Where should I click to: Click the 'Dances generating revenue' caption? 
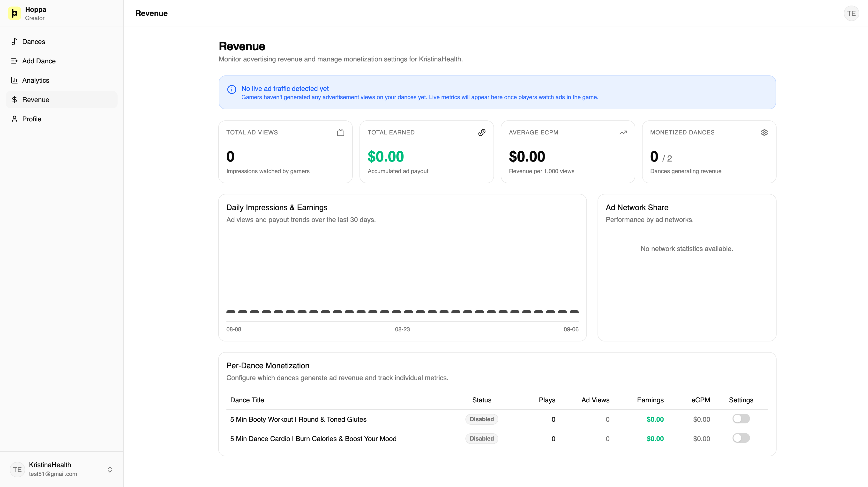point(686,171)
